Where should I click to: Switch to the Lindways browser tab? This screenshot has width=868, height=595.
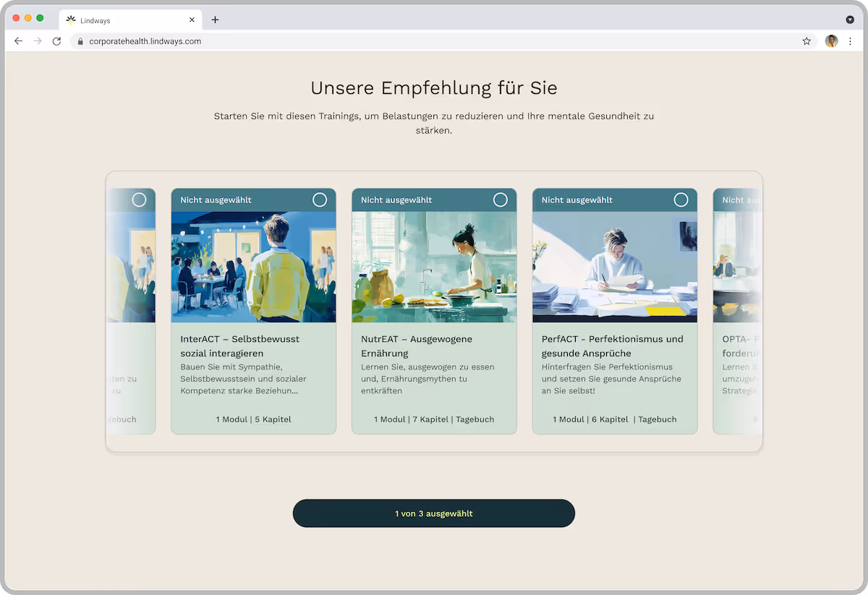130,20
